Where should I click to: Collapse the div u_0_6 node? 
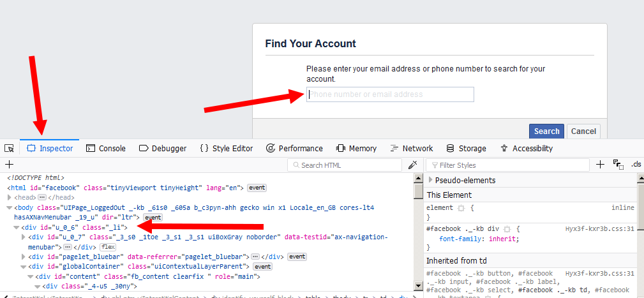(x=16, y=227)
